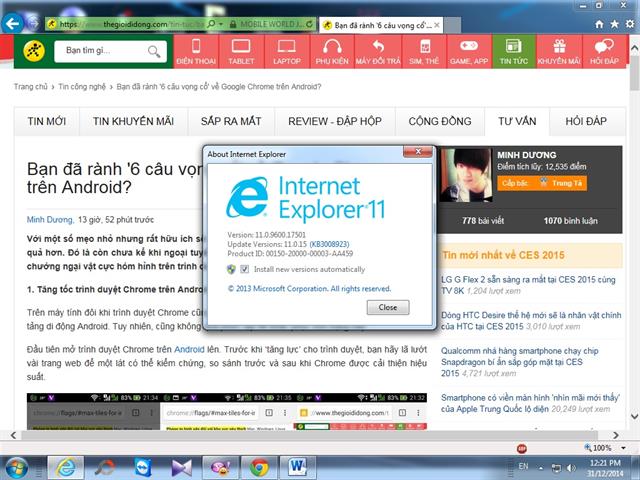The height and width of the screenshot is (480, 640).
Task: Switch to the TƯ VẤN tab
Action: 517,121
